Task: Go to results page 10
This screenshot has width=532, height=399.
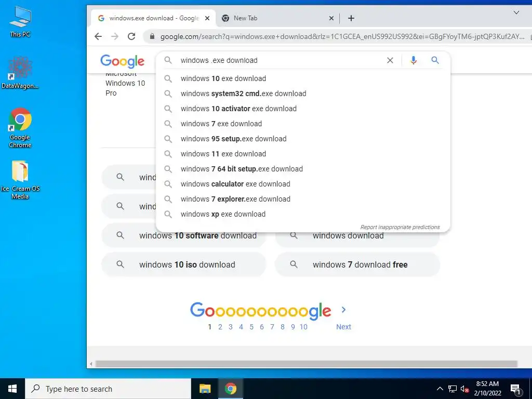Action: (303, 327)
